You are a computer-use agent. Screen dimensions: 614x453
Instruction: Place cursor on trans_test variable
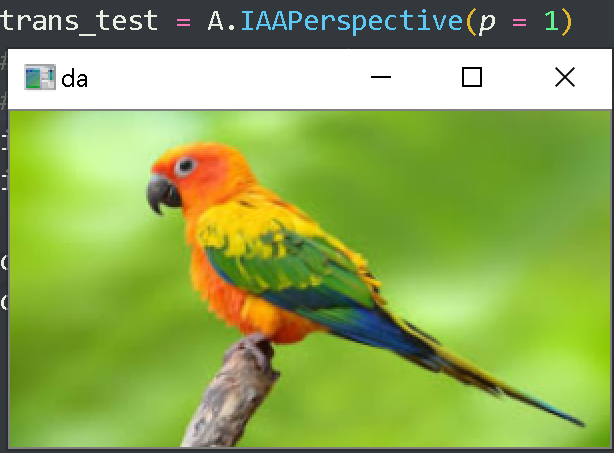coord(78,21)
